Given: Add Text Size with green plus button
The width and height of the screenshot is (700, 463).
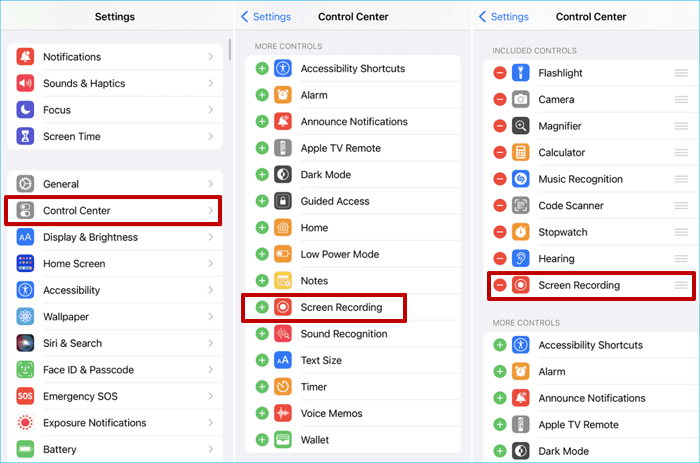Looking at the screenshot, I should pos(262,360).
